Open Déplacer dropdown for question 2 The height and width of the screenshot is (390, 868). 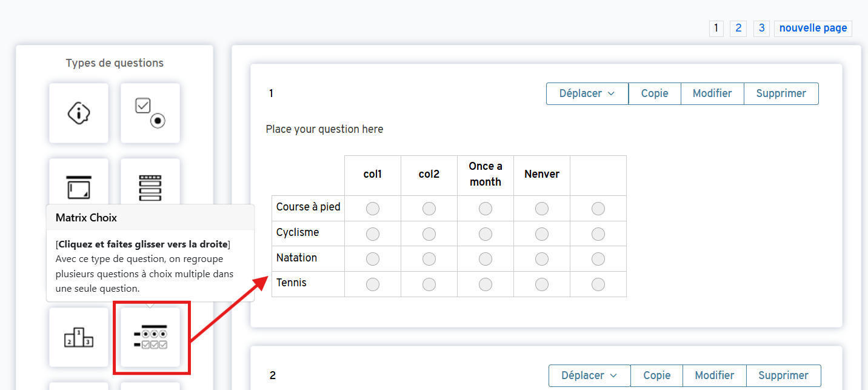[x=589, y=375]
